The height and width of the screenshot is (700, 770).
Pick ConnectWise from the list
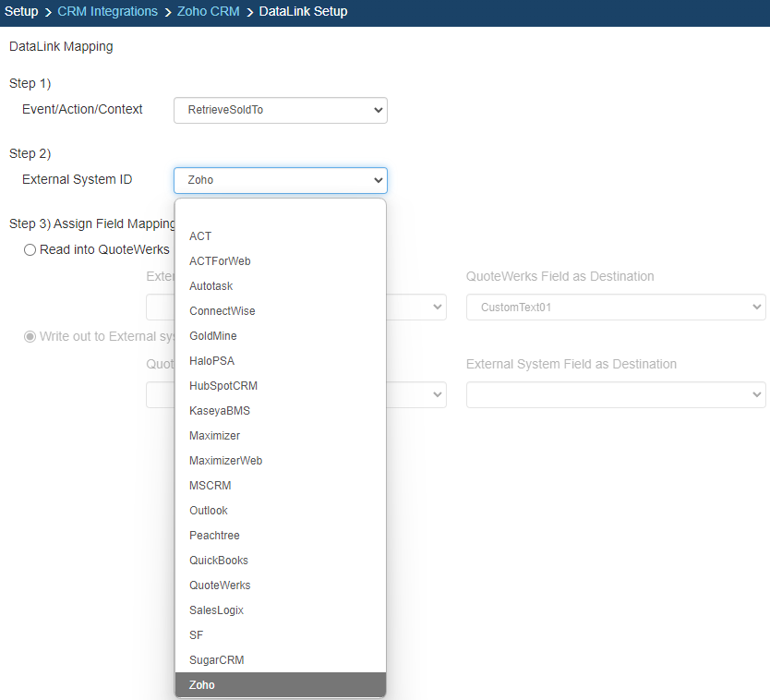tap(222, 311)
